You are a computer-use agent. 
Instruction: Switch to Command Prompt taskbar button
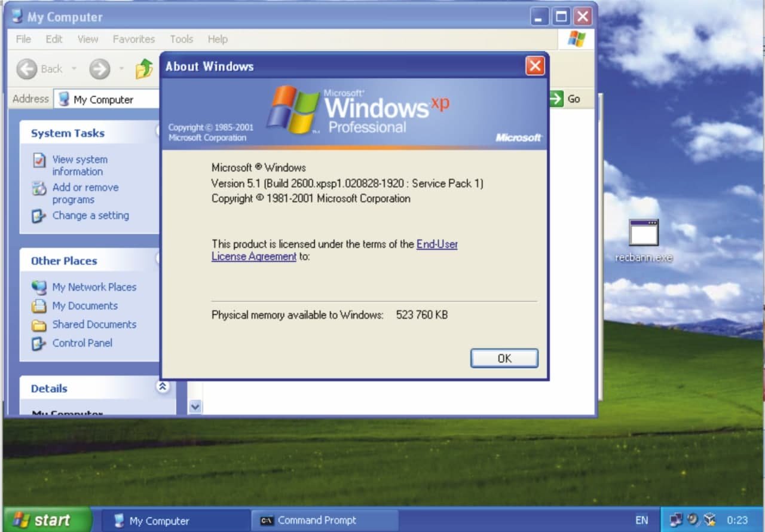[325, 521]
